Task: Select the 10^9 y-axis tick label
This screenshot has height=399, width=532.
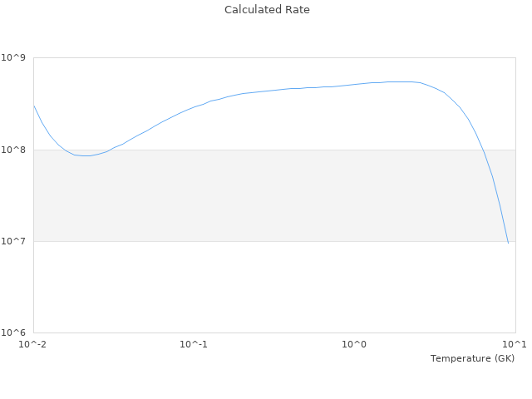Action: [15, 58]
